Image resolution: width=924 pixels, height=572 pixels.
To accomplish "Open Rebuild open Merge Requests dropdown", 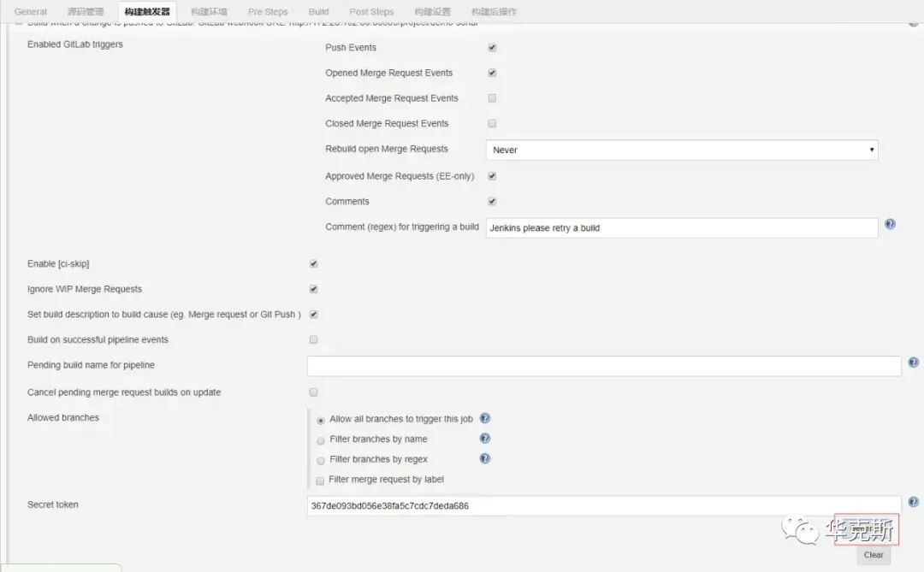I will click(681, 150).
